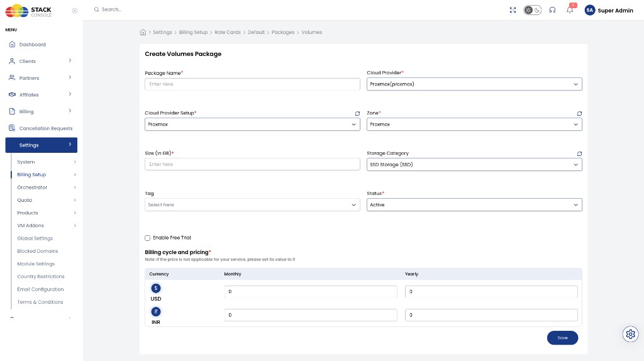Click the sidebar collapse icon beside logo
This screenshot has height=361, width=644.
(75, 11)
